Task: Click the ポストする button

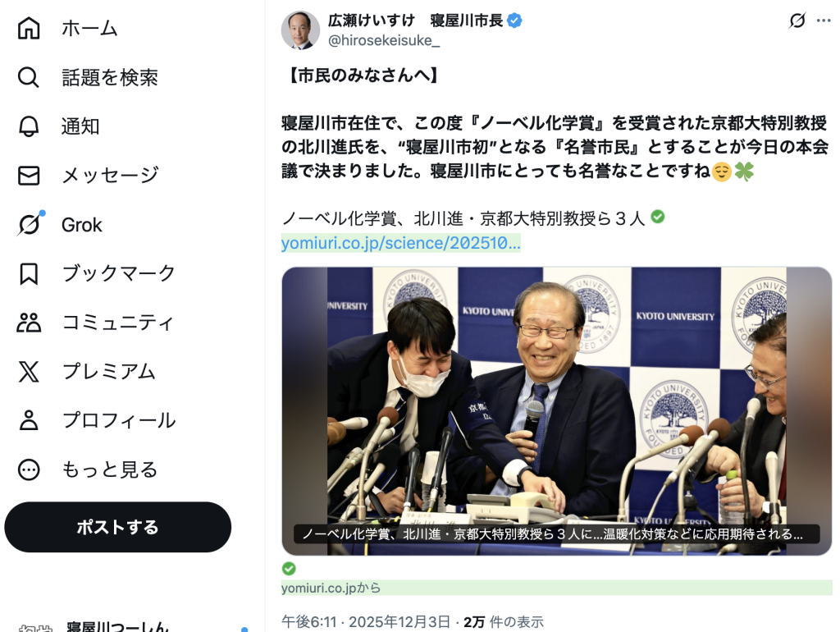Action: click(x=118, y=527)
